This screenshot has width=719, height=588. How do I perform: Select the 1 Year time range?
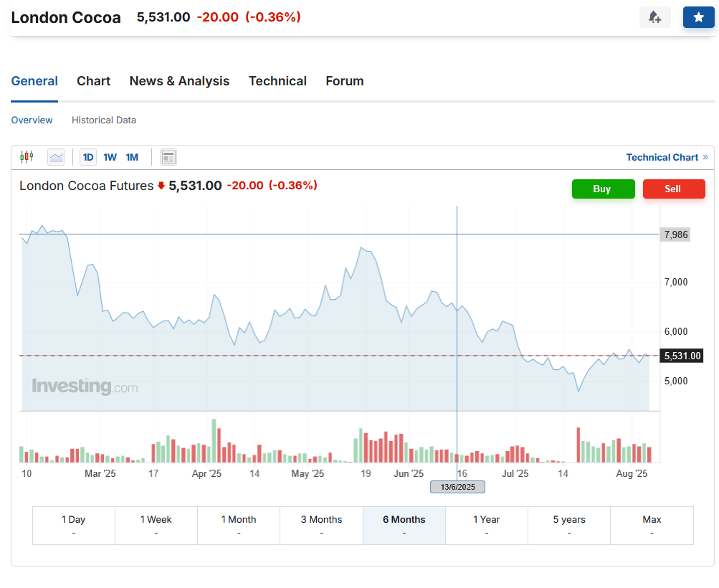pyautogui.click(x=487, y=526)
